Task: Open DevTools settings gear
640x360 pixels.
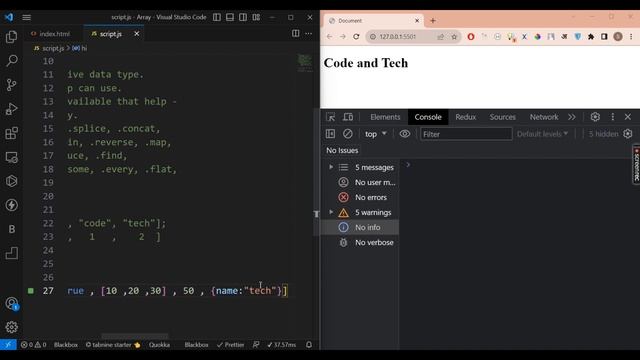Action: click(595, 117)
